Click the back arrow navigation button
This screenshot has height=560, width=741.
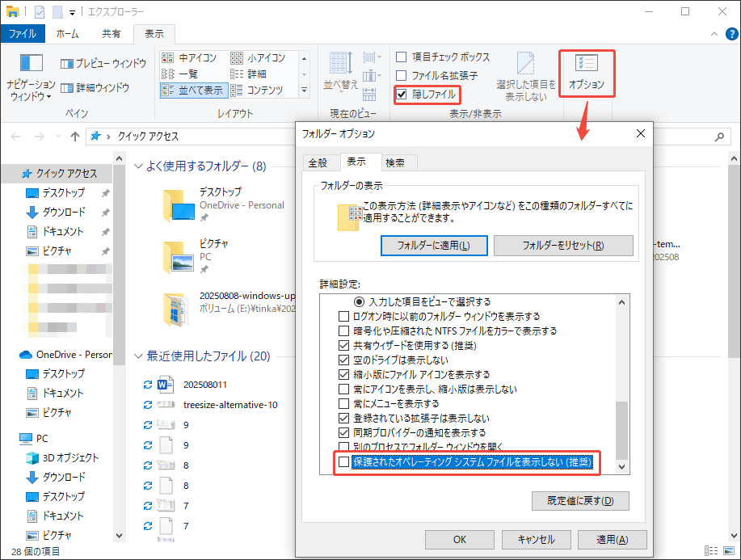[15, 137]
